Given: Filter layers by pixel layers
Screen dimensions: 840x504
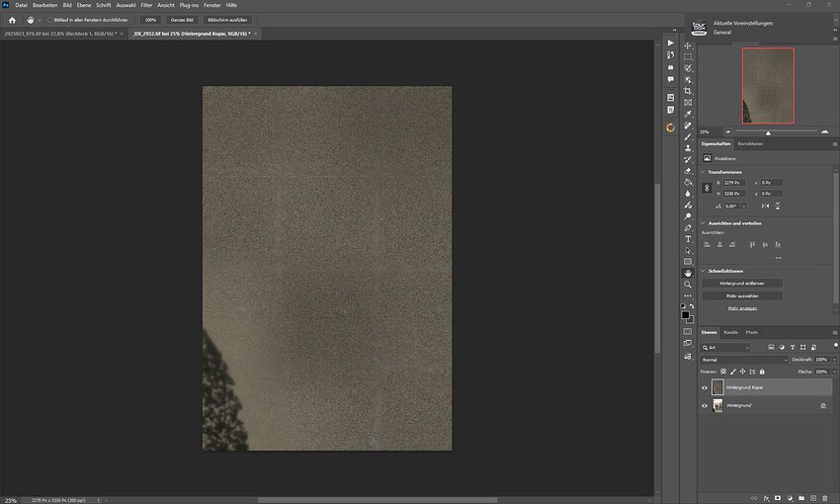Looking at the screenshot, I should pyautogui.click(x=771, y=348).
